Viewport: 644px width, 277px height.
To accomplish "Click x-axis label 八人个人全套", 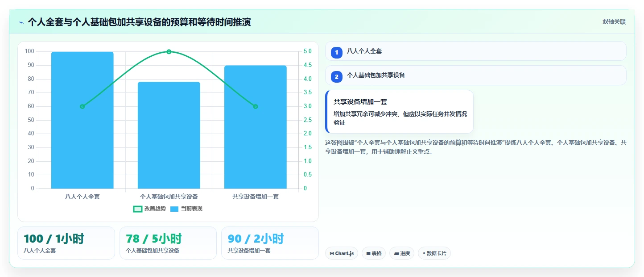I will 83,197.
